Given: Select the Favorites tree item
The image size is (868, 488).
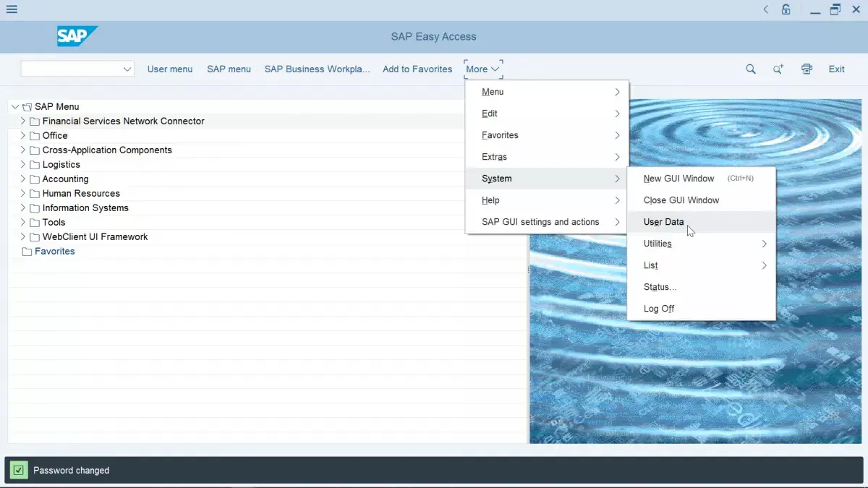Looking at the screenshot, I should (55, 252).
